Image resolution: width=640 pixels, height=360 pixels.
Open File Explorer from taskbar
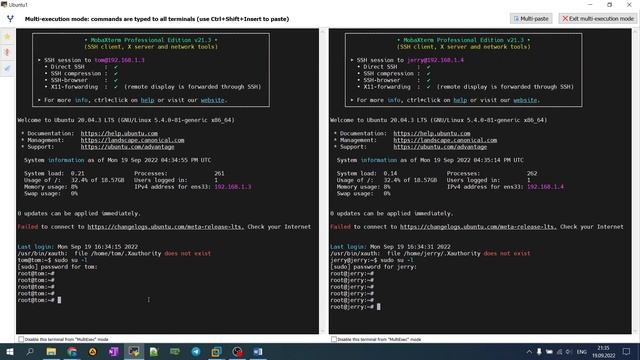point(51,351)
